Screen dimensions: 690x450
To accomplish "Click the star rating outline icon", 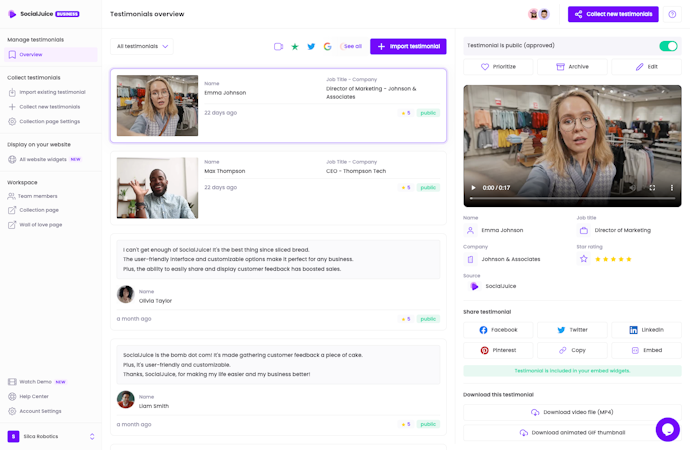I will pos(584,259).
